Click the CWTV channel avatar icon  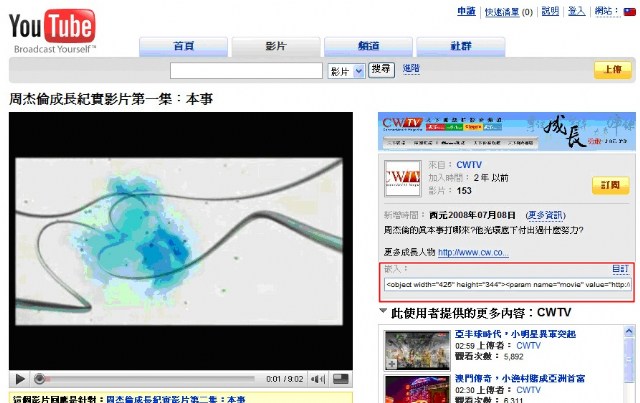[402, 178]
